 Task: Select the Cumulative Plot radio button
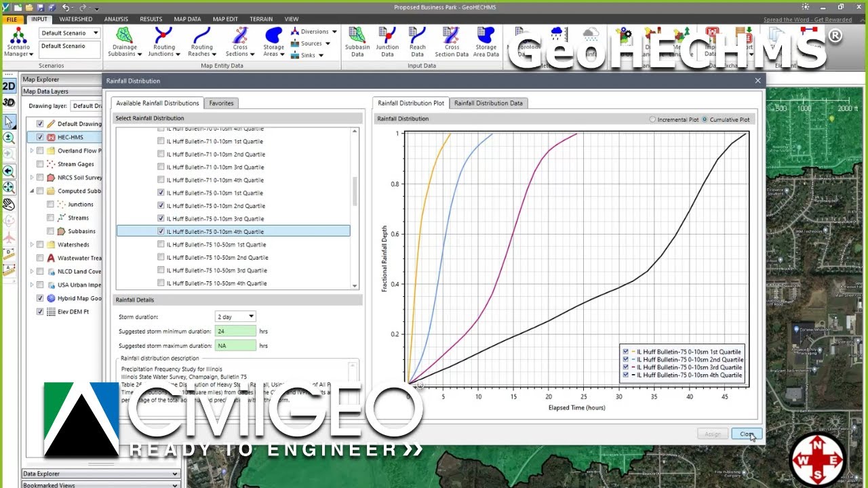click(x=705, y=119)
